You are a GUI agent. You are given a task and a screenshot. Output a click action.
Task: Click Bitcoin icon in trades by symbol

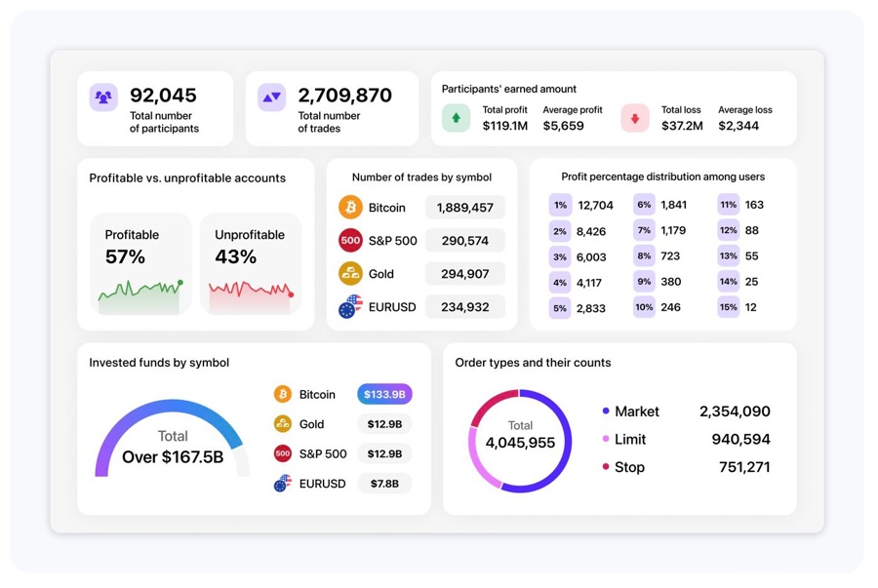(x=350, y=208)
